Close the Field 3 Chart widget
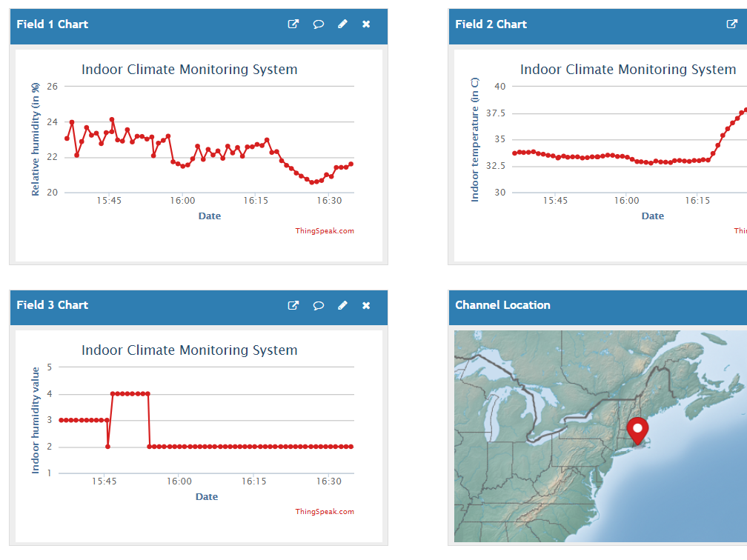Viewport: 747px width, 560px height. [366, 305]
